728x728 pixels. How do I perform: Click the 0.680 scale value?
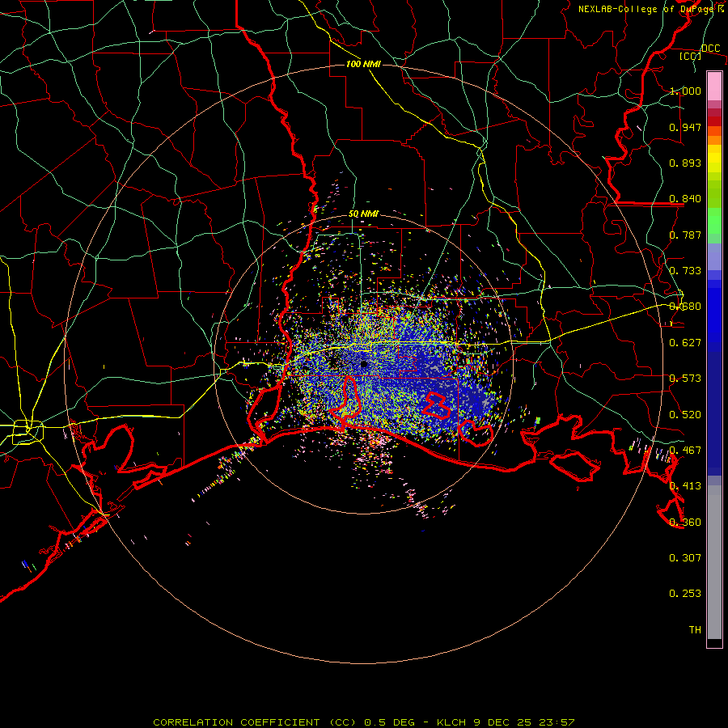[x=685, y=307]
